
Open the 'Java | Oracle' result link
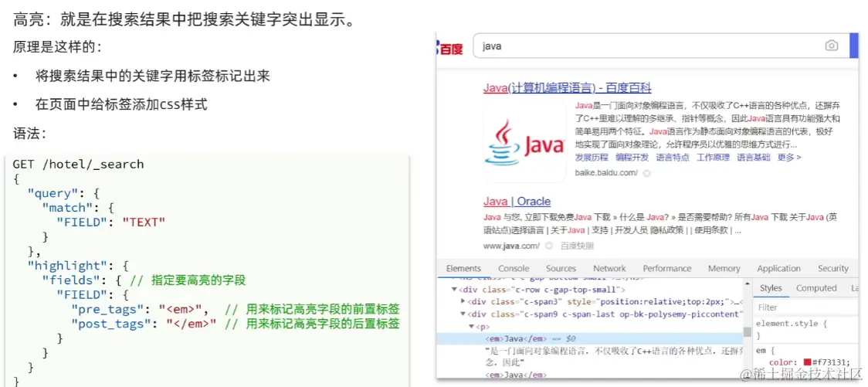point(517,201)
